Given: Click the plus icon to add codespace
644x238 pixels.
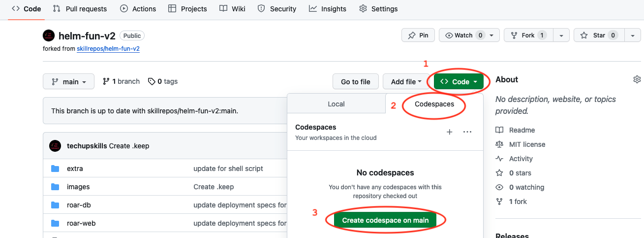Looking at the screenshot, I should coord(449,132).
